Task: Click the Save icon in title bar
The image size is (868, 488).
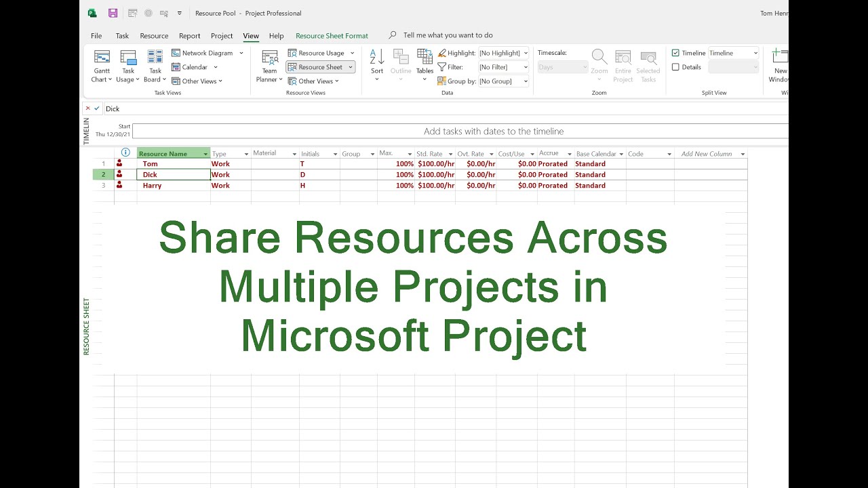Action: coord(113,13)
